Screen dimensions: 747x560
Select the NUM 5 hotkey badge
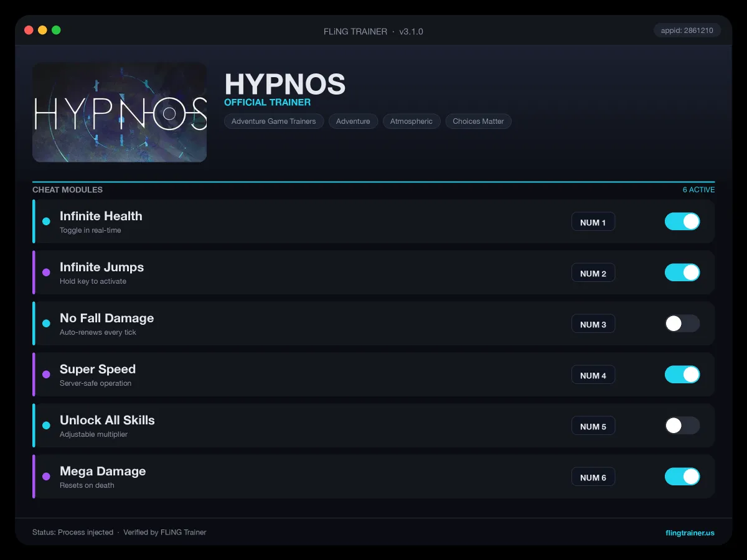pos(593,426)
